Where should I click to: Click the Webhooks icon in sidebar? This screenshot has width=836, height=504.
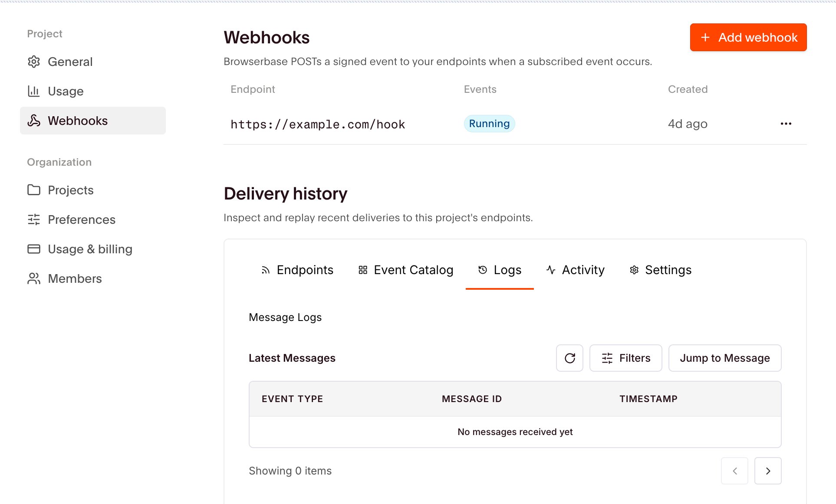[x=34, y=121]
